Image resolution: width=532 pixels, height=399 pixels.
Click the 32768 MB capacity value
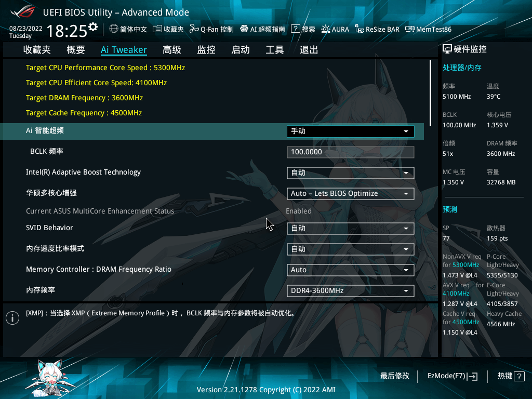click(x=501, y=182)
